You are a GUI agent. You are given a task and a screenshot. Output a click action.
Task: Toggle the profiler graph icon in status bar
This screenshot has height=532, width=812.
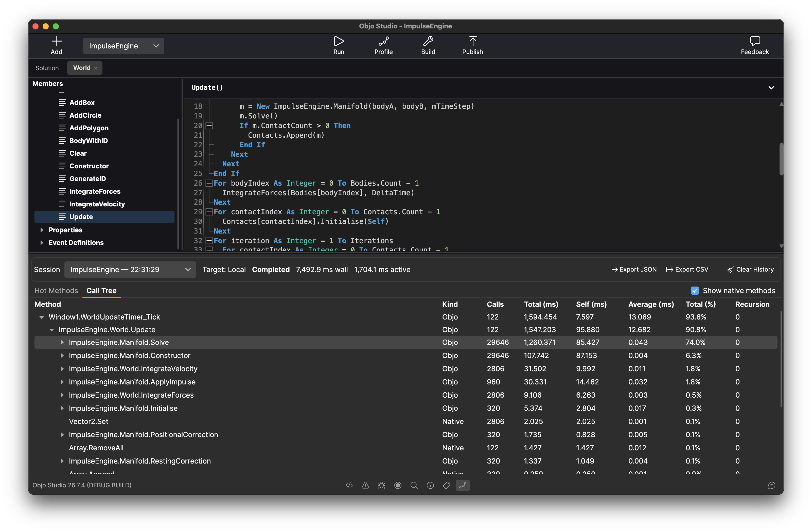tap(463, 485)
